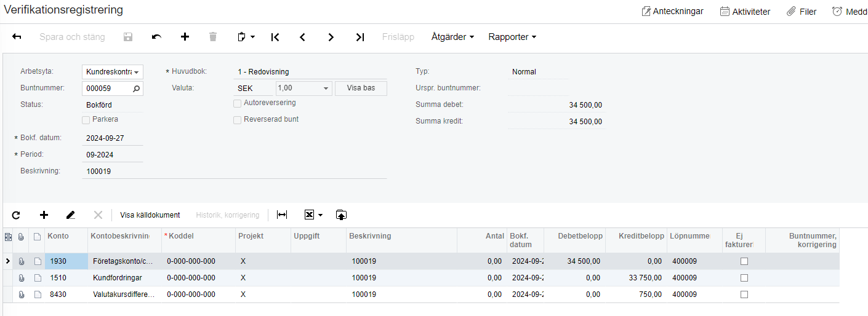Refresh the grid with the reload icon
This screenshot has width=868, height=316.
pyautogui.click(x=16, y=215)
